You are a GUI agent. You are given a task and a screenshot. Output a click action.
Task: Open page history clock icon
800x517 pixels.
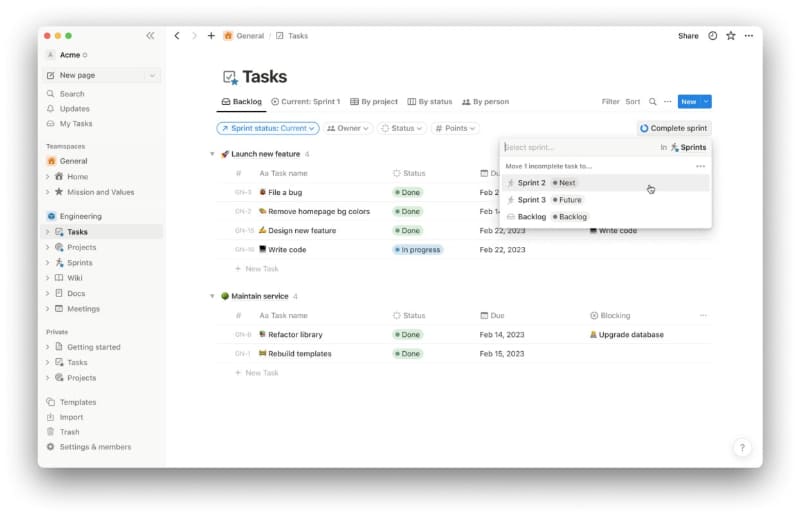(x=713, y=35)
